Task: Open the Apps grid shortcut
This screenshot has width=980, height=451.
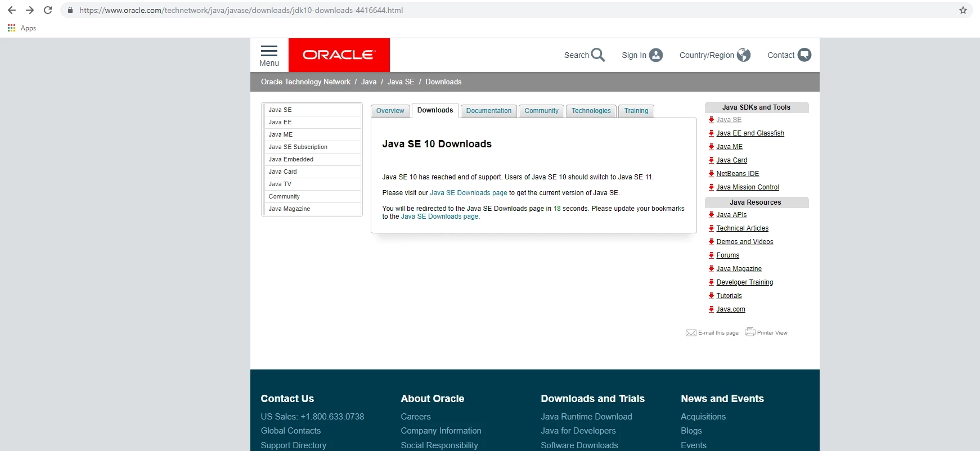Action: tap(11, 28)
